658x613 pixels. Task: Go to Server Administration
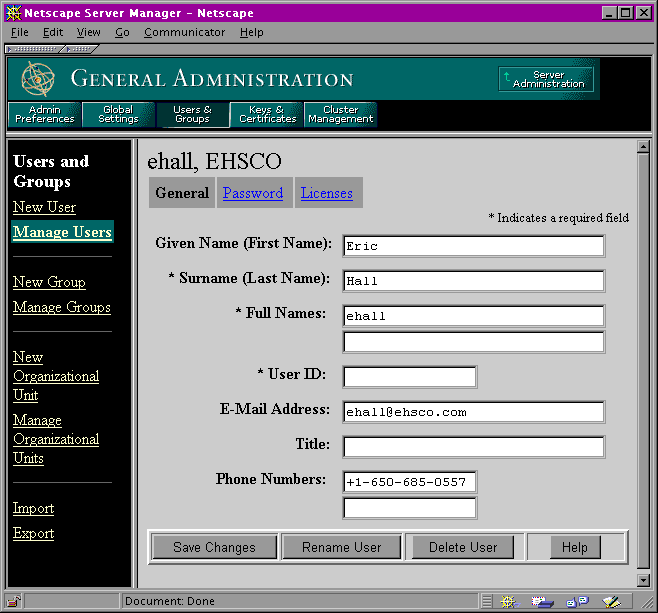pyautogui.click(x=547, y=79)
